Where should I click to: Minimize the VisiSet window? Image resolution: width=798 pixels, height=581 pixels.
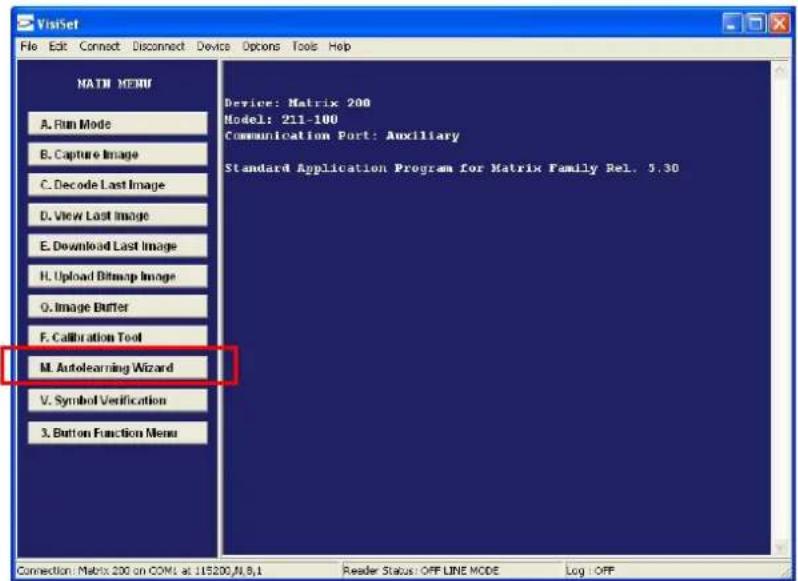click(x=732, y=23)
